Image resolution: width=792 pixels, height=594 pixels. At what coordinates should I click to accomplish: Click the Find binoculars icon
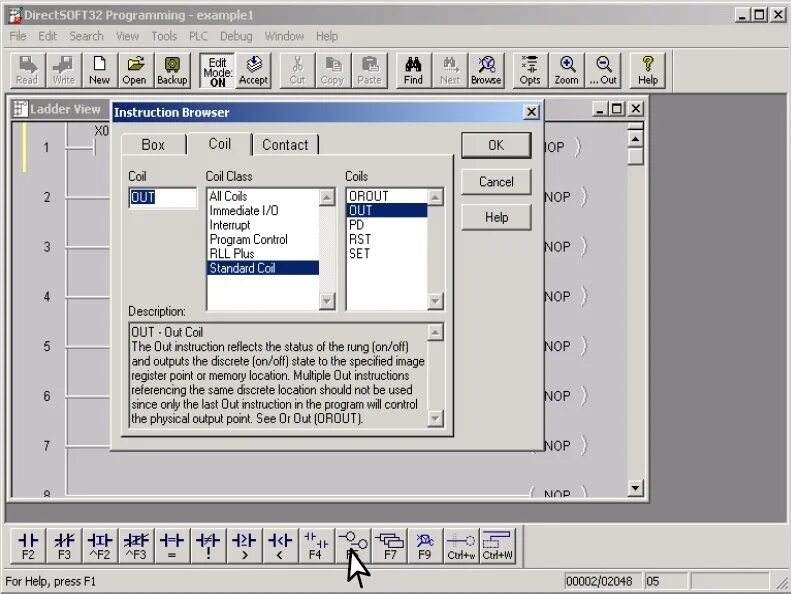coord(413,71)
